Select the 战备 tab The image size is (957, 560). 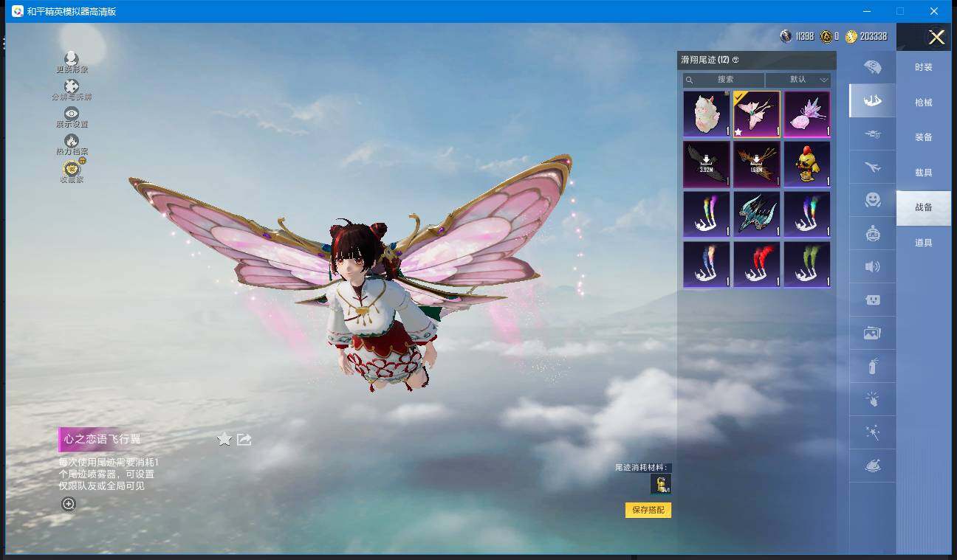pyautogui.click(x=924, y=207)
